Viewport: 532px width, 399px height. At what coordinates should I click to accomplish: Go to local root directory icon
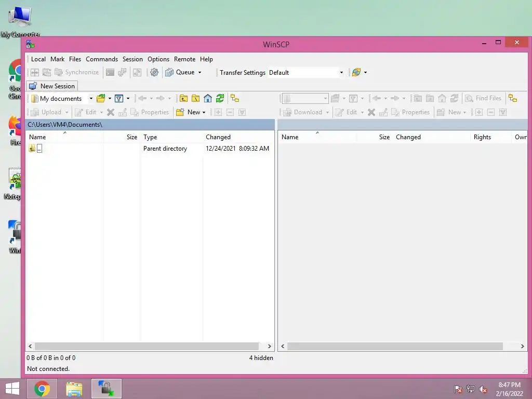pyautogui.click(x=195, y=98)
